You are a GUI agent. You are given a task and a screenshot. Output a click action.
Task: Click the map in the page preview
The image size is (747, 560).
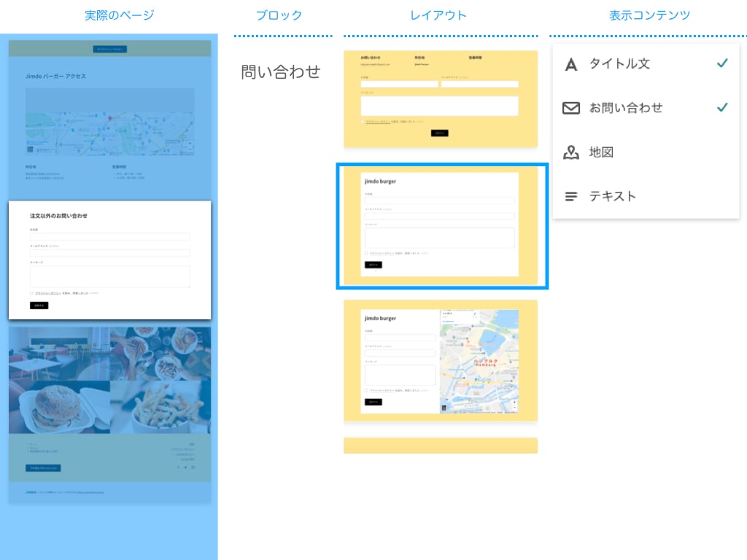tap(109, 122)
